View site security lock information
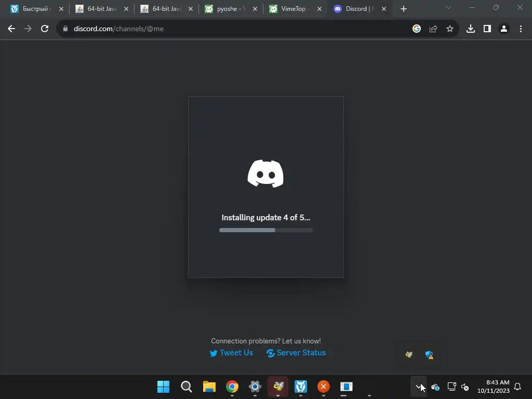Image resolution: width=532 pixels, height=399 pixels. coord(65,29)
